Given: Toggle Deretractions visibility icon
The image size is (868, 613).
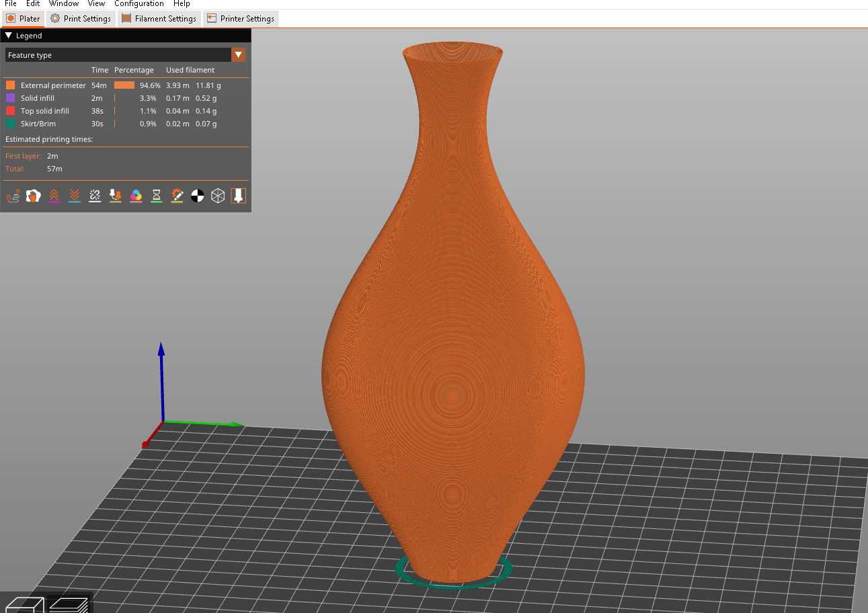Looking at the screenshot, I should [75, 196].
